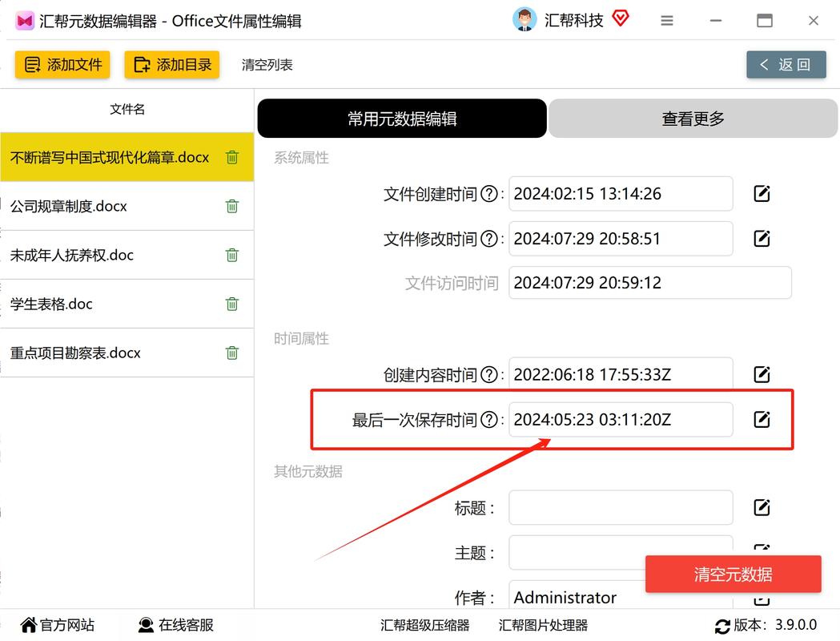Show help for 文件创建时间 question mark
Image resolution: width=840 pixels, height=641 pixels.
(x=489, y=193)
